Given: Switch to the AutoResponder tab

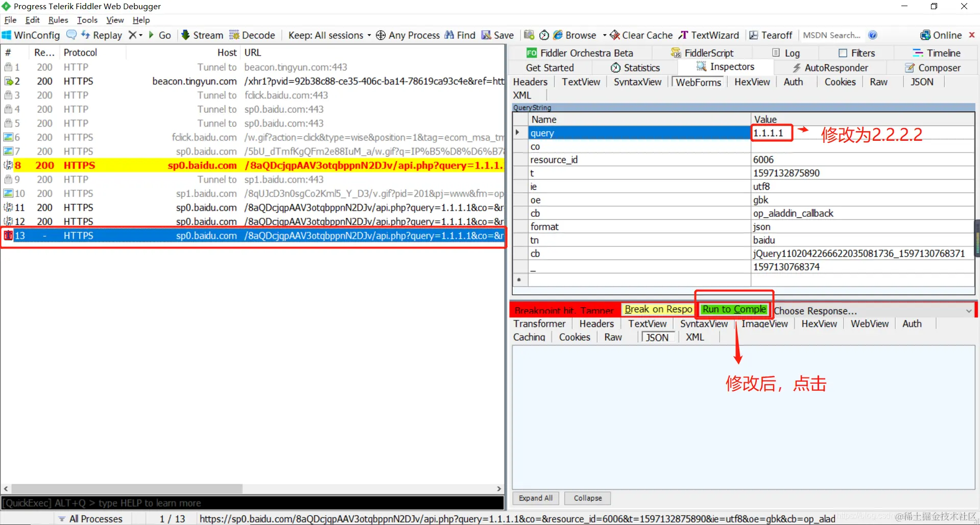Looking at the screenshot, I should (x=830, y=68).
